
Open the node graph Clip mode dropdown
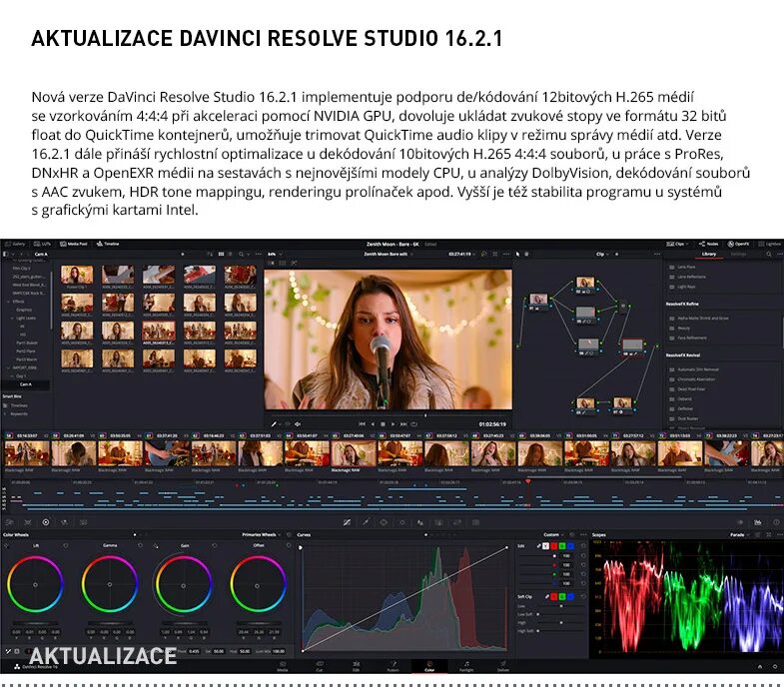click(x=602, y=255)
